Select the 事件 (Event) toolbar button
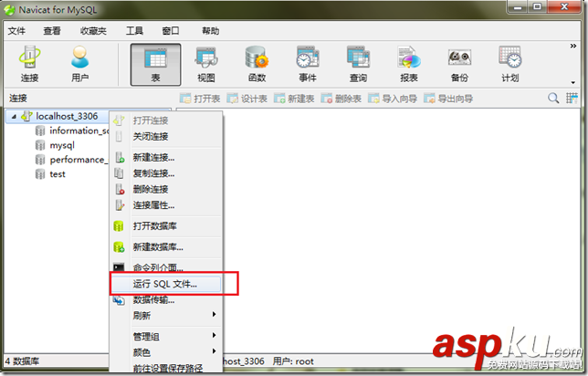 308,65
